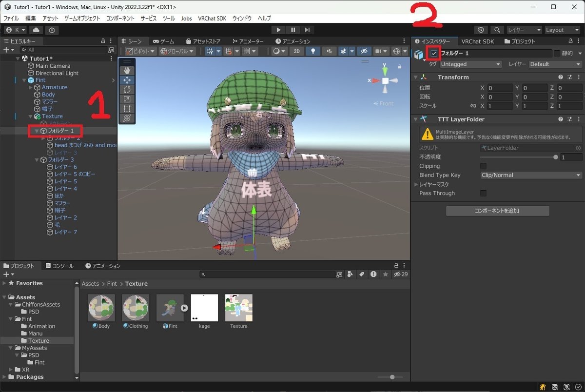The image size is (585, 392).
Task: Search by type in Project panel
Action: [351, 274]
